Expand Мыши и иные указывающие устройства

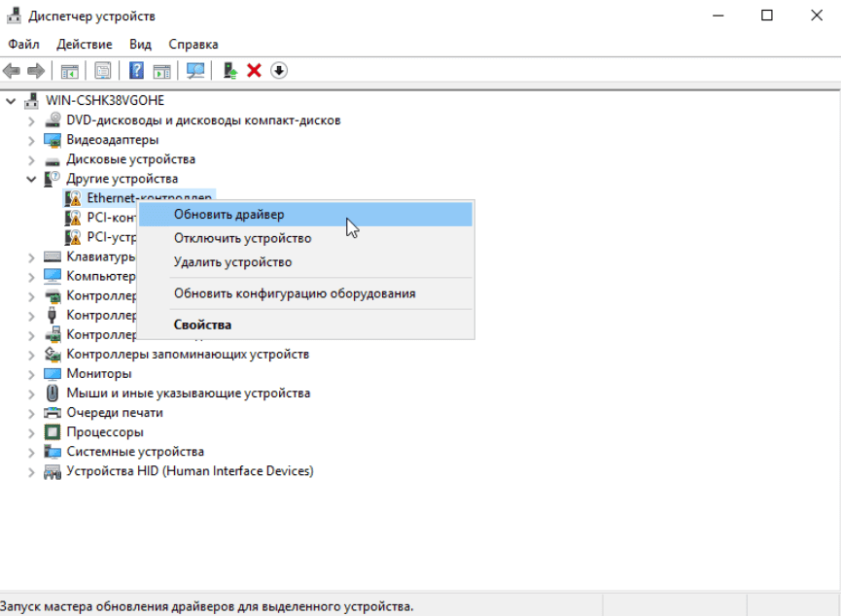[31, 394]
